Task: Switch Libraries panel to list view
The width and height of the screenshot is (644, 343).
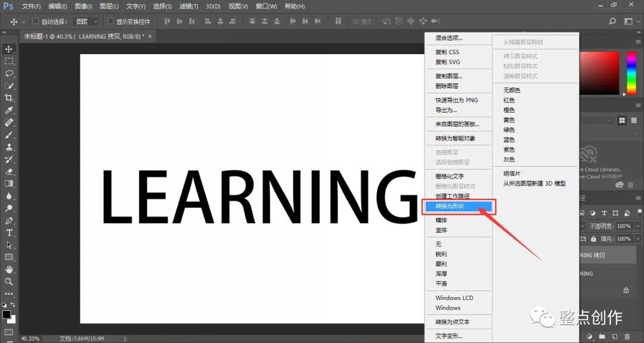Action: (633, 120)
